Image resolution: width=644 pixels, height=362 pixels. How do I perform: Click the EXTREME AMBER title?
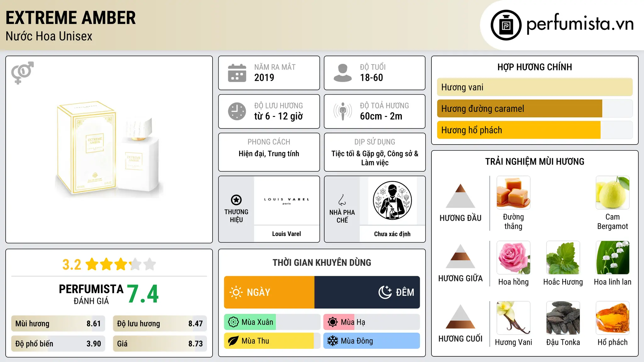(71, 18)
